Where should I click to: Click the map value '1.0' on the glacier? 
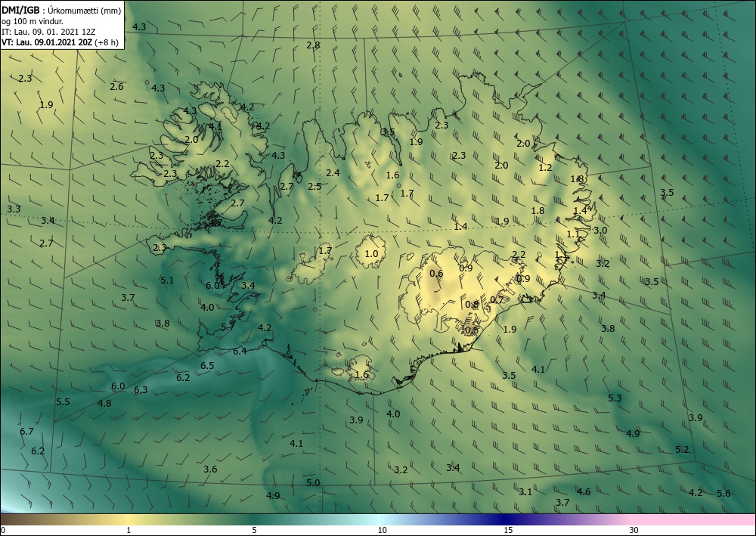371,253
